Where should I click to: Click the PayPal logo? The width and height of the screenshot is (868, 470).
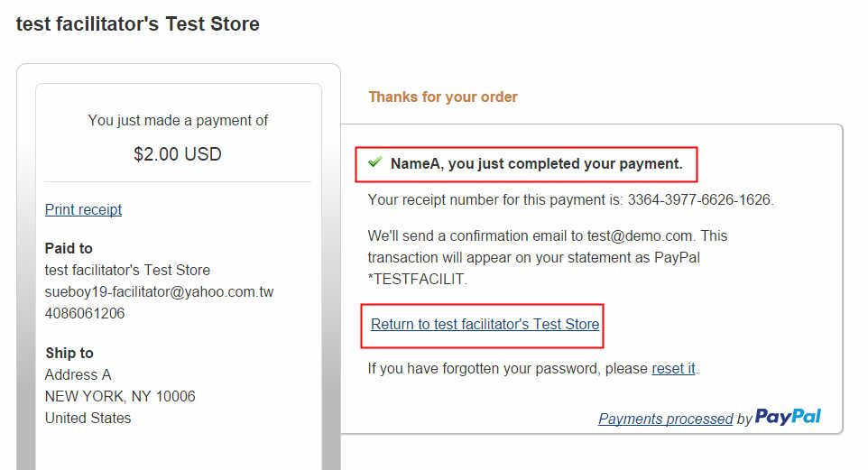pos(788,417)
